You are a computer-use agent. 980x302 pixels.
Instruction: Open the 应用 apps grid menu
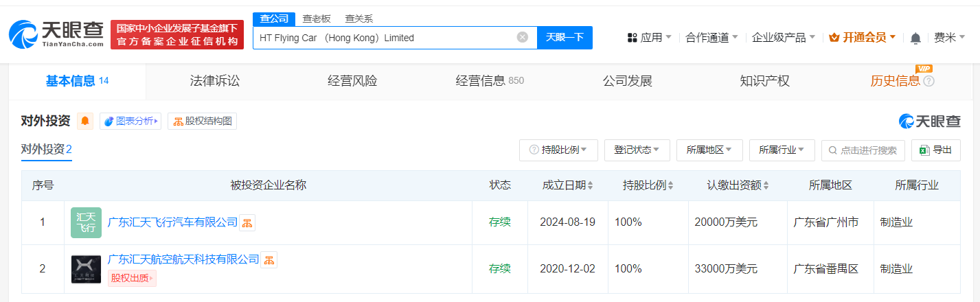click(x=649, y=37)
